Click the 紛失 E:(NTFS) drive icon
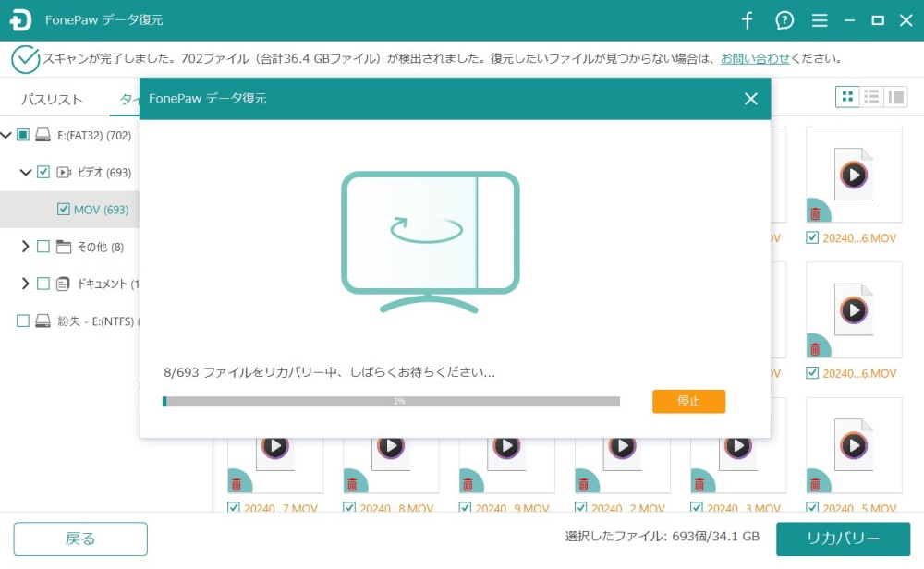 pyautogui.click(x=43, y=321)
